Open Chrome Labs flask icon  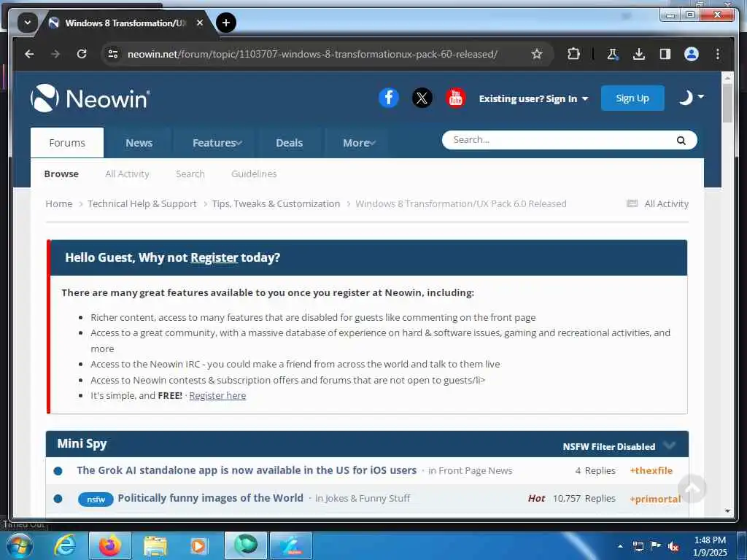point(613,54)
